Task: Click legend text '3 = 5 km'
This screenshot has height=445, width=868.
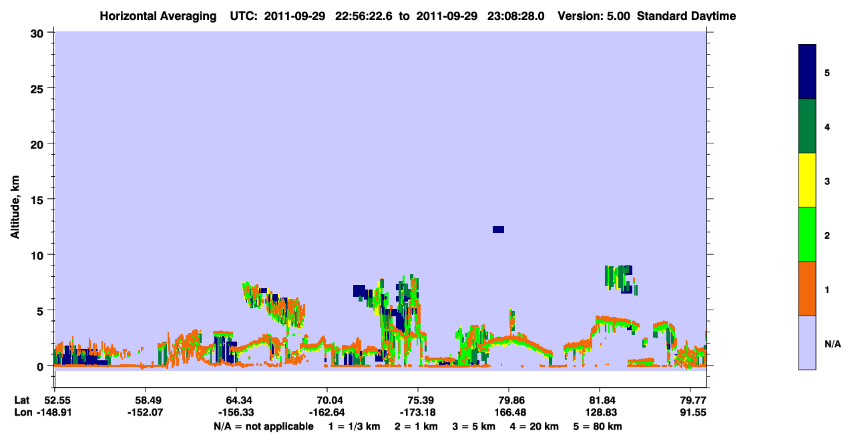Action: pyautogui.click(x=475, y=426)
